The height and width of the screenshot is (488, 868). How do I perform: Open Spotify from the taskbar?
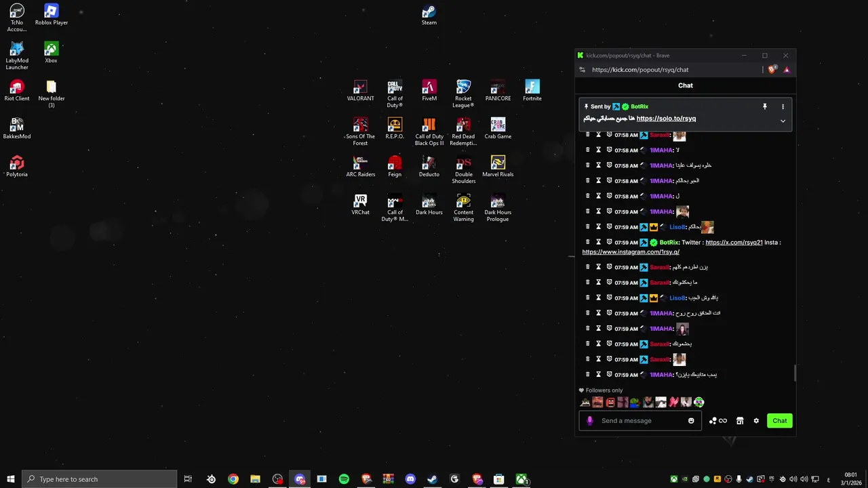(x=344, y=479)
